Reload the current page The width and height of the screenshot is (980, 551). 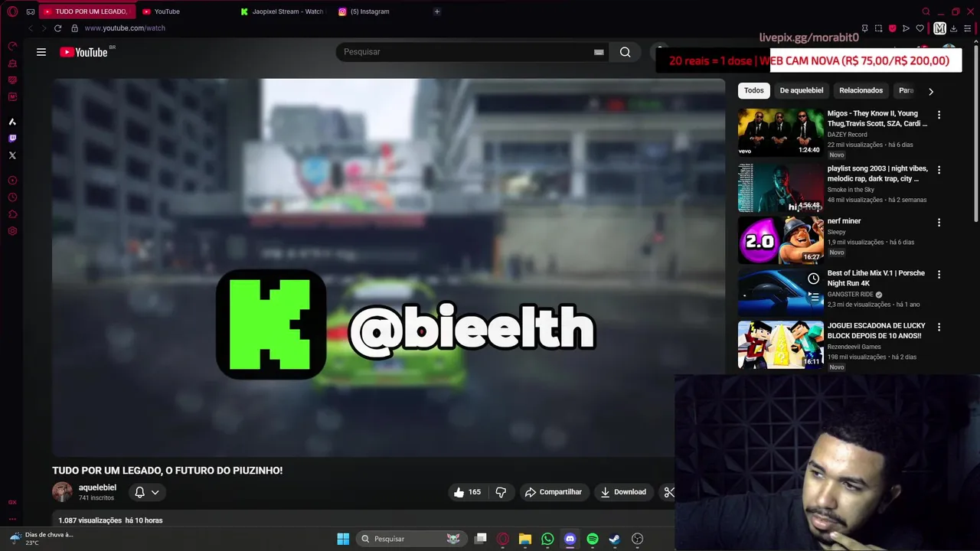point(57,28)
